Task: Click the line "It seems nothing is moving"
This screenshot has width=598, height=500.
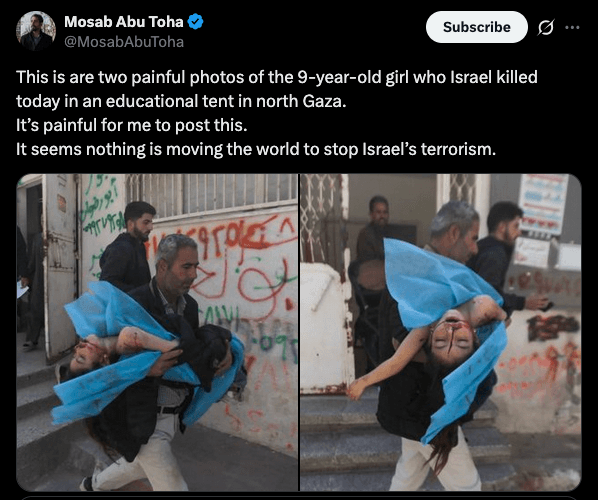Action: coord(256,149)
